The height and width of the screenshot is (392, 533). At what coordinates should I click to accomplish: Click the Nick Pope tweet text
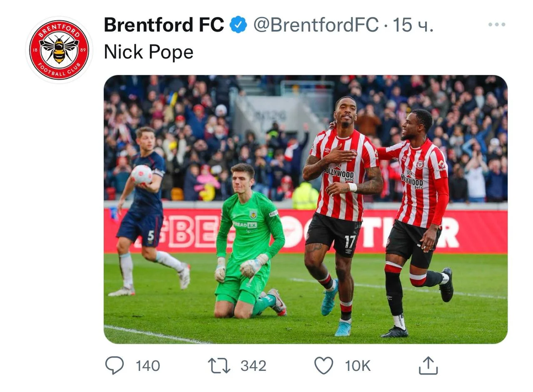click(149, 52)
